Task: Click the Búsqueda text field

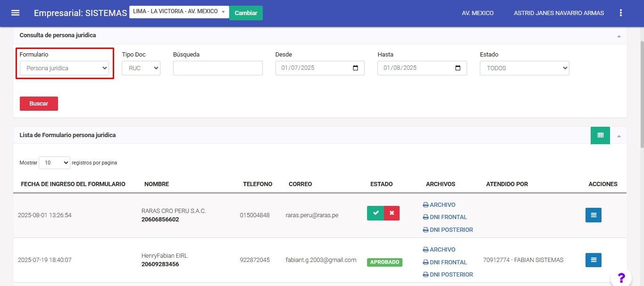Action: (x=217, y=68)
